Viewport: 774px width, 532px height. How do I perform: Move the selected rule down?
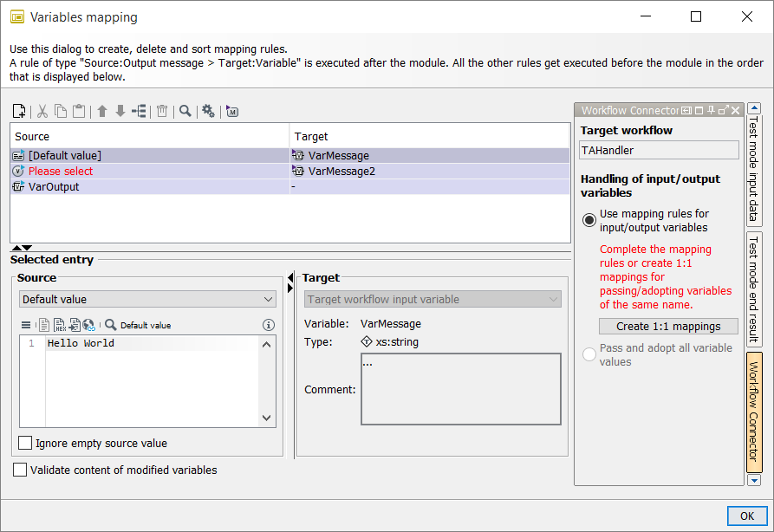[x=120, y=111]
